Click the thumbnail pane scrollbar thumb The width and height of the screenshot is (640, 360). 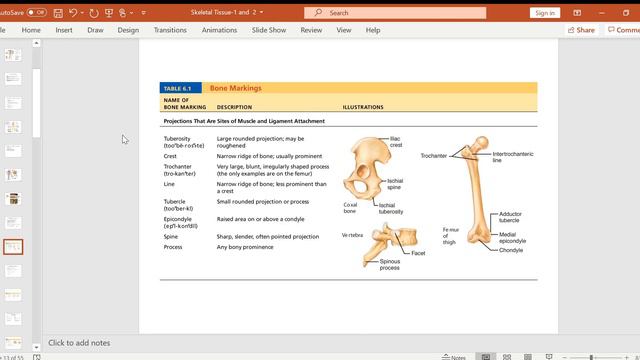tap(36, 103)
